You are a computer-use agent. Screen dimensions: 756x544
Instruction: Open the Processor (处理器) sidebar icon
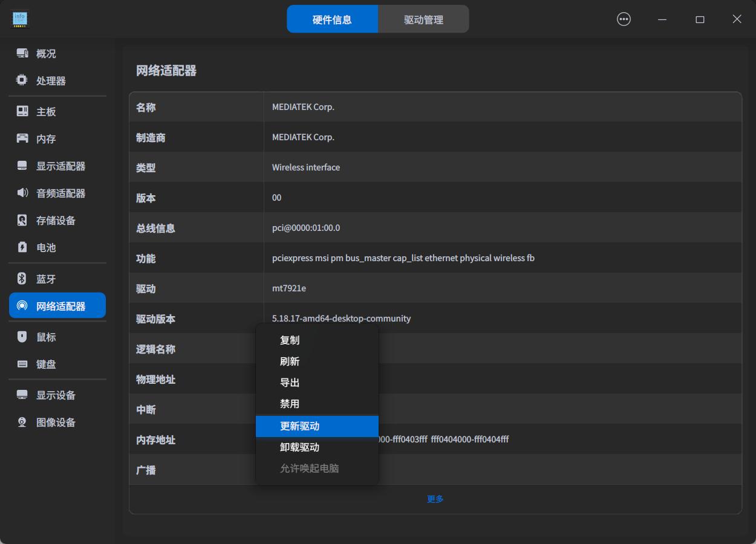tap(22, 80)
